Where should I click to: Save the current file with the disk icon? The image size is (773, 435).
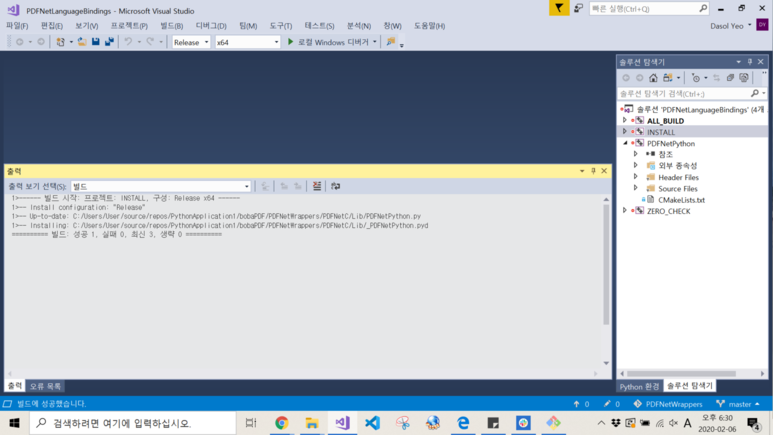(x=96, y=42)
